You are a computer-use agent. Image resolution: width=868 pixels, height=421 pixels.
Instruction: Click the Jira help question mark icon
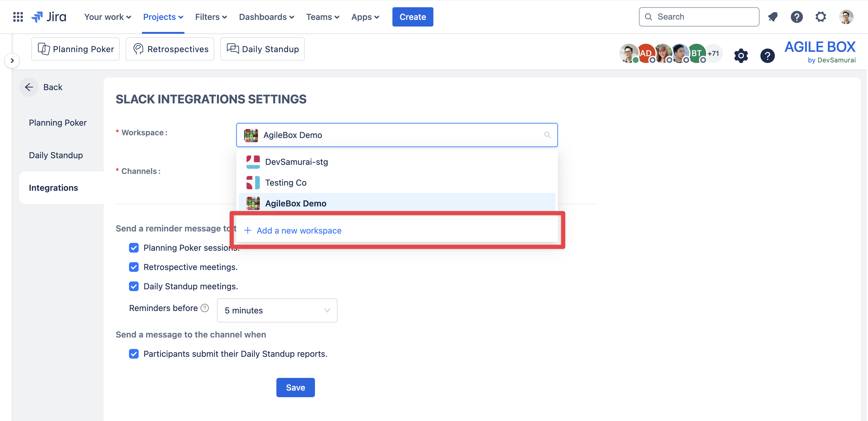pos(797,17)
